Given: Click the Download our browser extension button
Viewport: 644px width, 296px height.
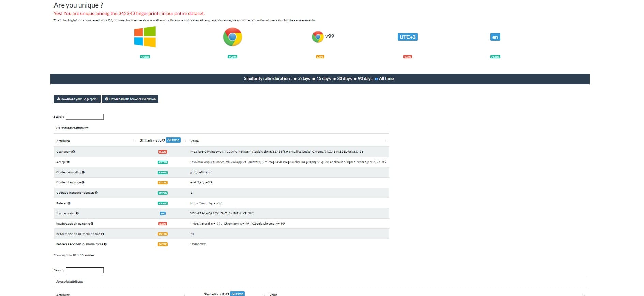Looking at the screenshot, I should 130,99.
